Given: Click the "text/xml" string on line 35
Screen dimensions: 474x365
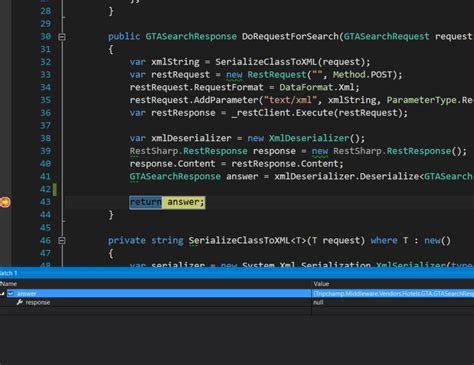Looking at the screenshot, I should pos(290,100).
